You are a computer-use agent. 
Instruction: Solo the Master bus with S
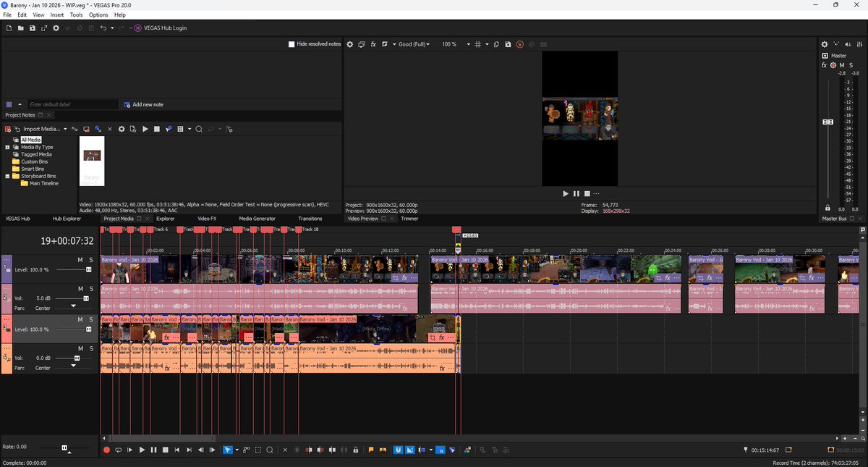pyautogui.click(x=850, y=65)
